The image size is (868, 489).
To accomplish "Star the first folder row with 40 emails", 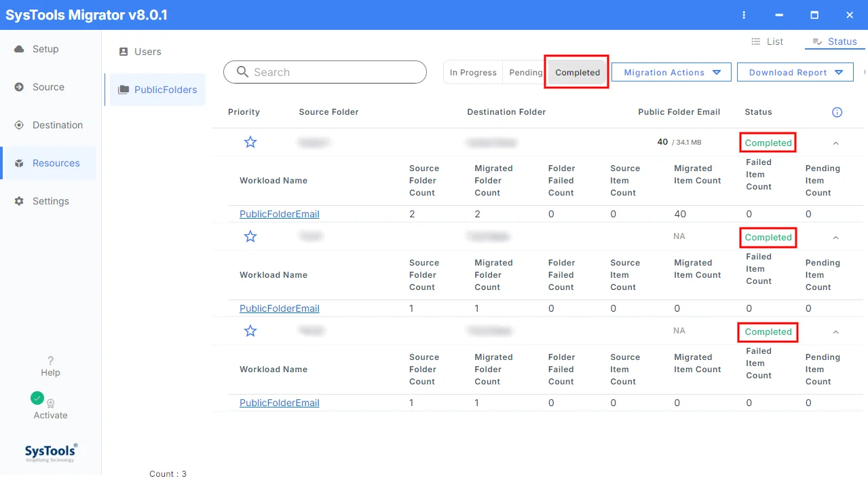I will [x=250, y=142].
